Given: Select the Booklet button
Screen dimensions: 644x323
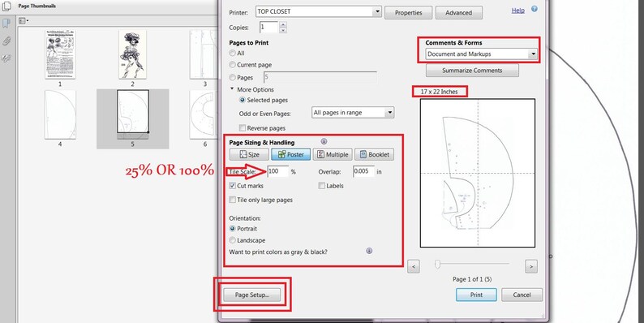Looking at the screenshot, I should [x=374, y=154].
